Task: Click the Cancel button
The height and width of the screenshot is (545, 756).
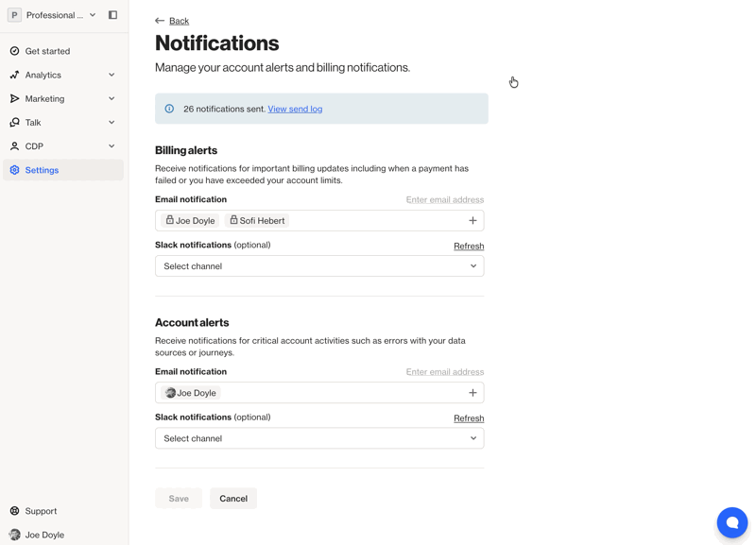Action: point(233,499)
